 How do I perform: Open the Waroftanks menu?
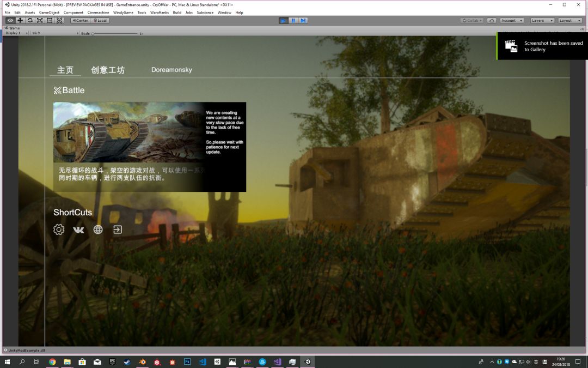160,13
